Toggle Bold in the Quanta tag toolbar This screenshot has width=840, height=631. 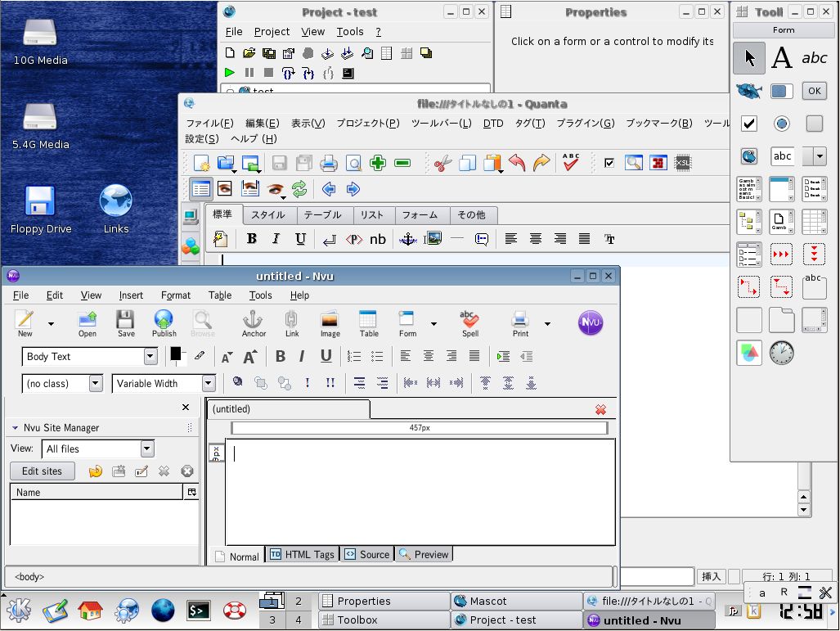(x=251, y=239)
